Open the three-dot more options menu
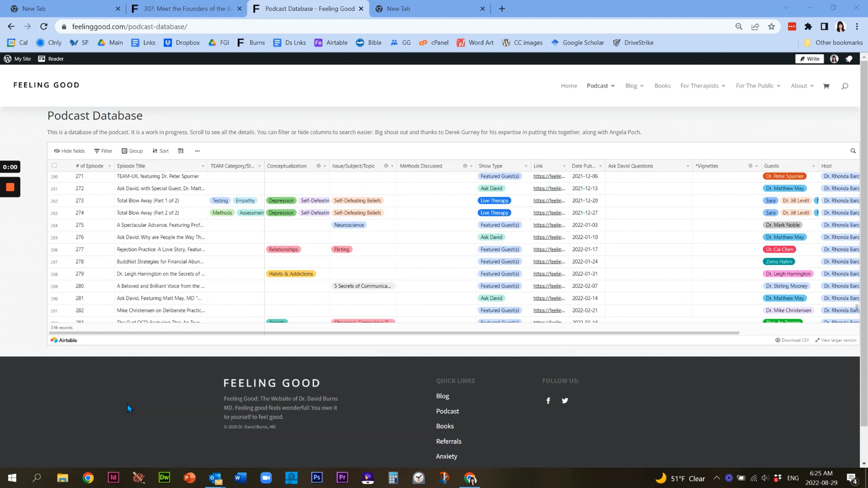The width and height of the screenshot is (868, 488). click(x=197, y=151)
